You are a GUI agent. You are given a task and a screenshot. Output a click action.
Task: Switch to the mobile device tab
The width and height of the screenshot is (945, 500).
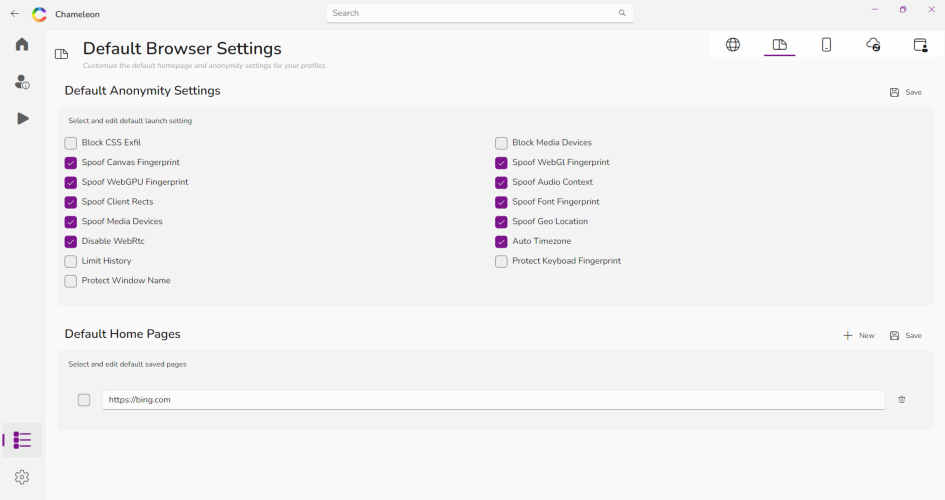click(x=826, y=45)
